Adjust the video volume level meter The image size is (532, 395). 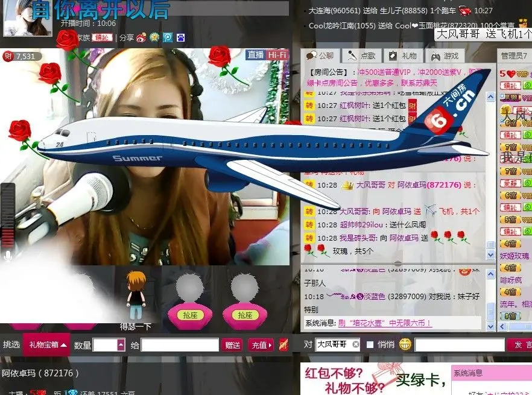click(x=8, y=215)
